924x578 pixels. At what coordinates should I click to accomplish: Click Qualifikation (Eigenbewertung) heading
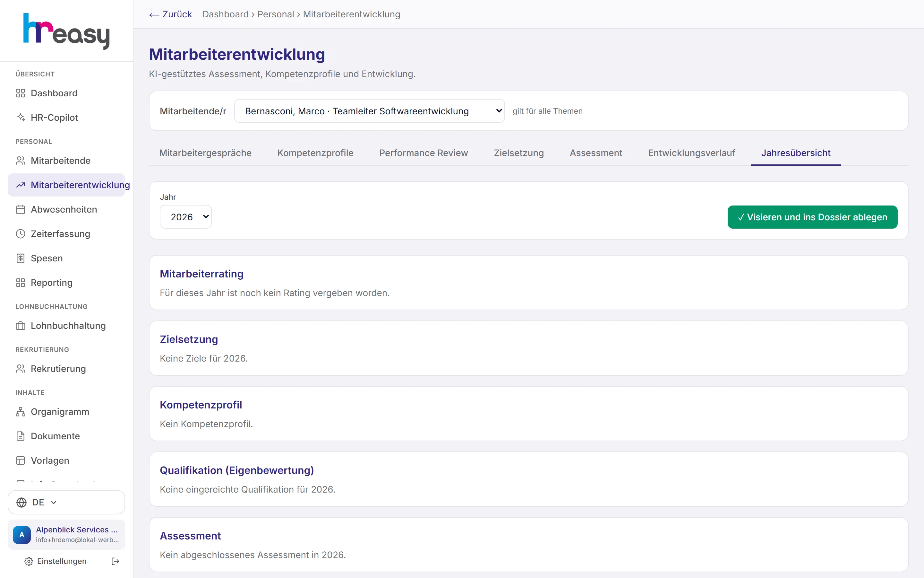[237, 470]
